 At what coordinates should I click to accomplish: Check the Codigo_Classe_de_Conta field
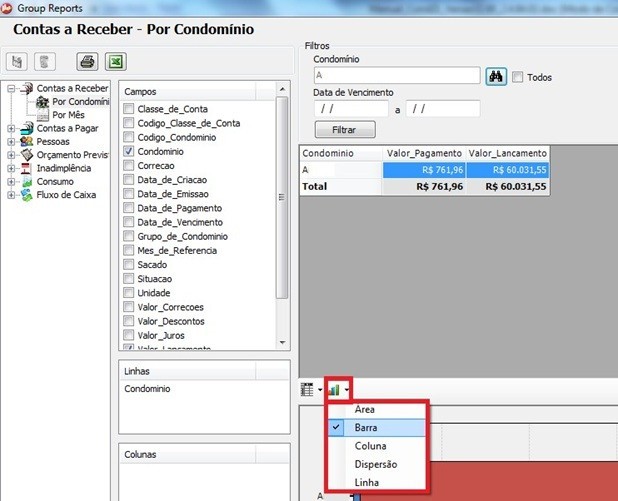click(x=128, y=123)
